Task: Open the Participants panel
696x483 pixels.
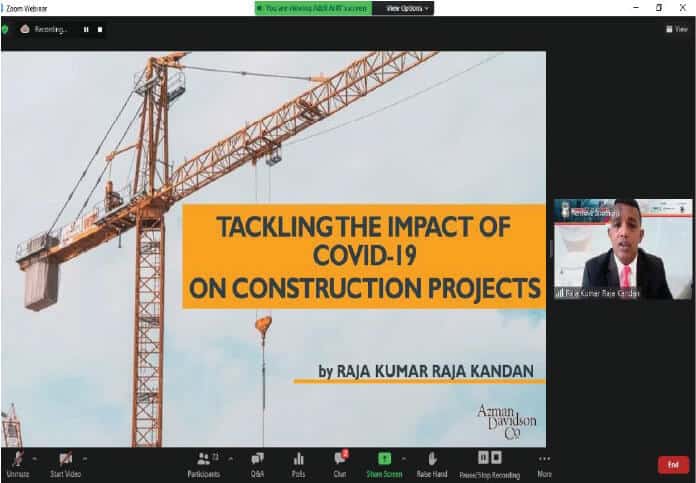Action: 204,465
